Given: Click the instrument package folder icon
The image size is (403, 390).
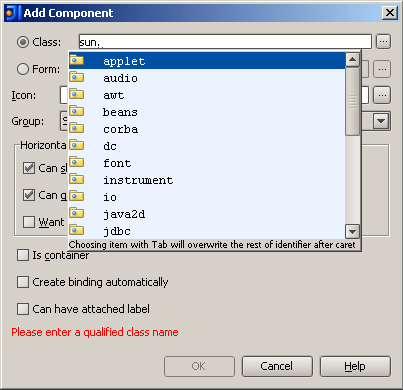Looking at the screenshot, I should point(77,179).
